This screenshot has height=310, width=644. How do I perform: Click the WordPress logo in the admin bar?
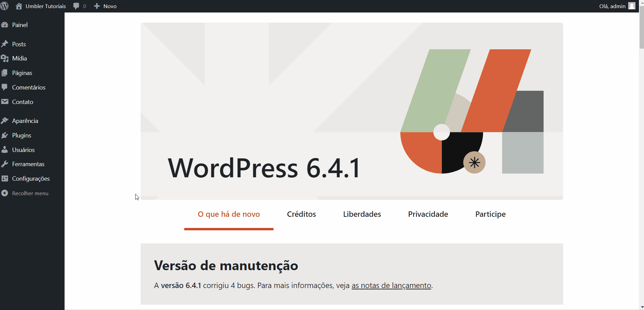click(x=5, y=6)
